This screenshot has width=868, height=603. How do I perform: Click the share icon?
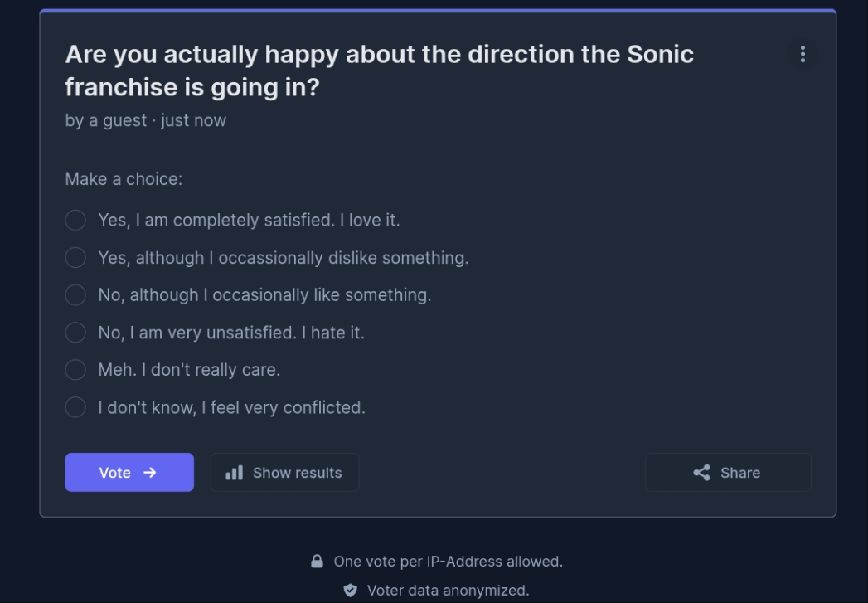click(x=701, y=473)
